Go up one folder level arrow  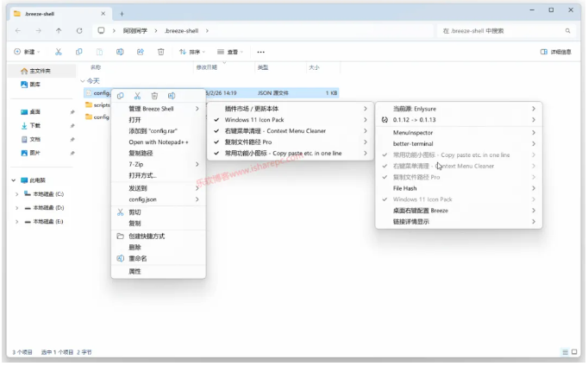[59, 31]
